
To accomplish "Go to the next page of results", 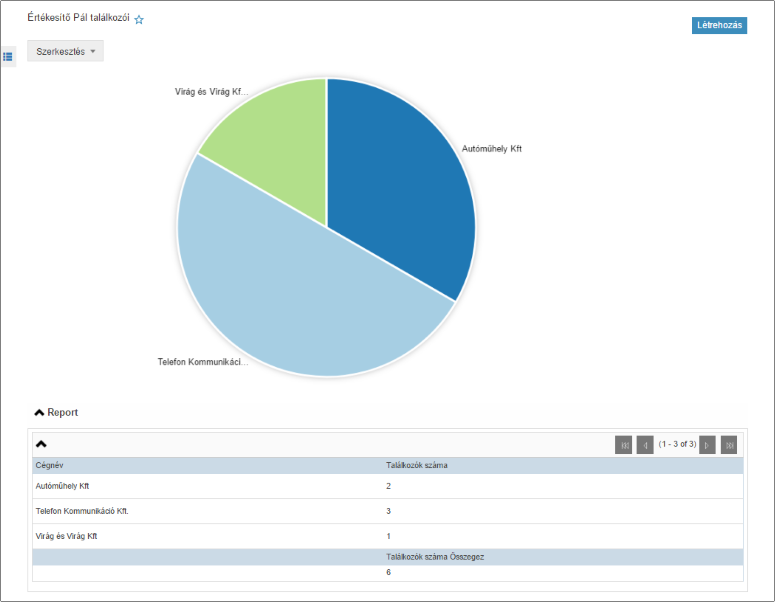I will pyautogui.click(x=707, y=444).
